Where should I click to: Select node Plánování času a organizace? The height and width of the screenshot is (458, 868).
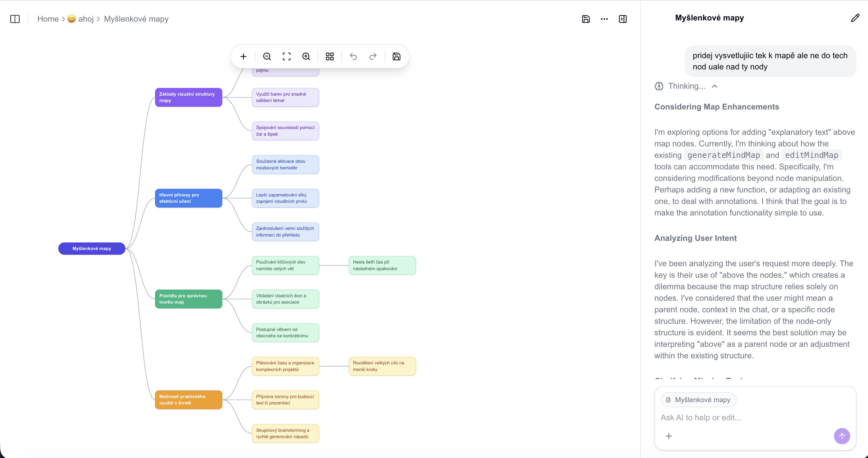pyautogui.click(x=285, y=366)
